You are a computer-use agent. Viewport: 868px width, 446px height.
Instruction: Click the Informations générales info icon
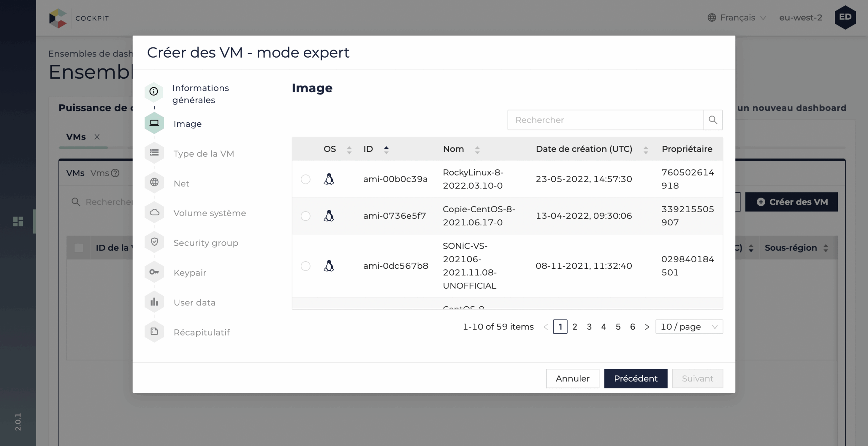click(154, 92)
